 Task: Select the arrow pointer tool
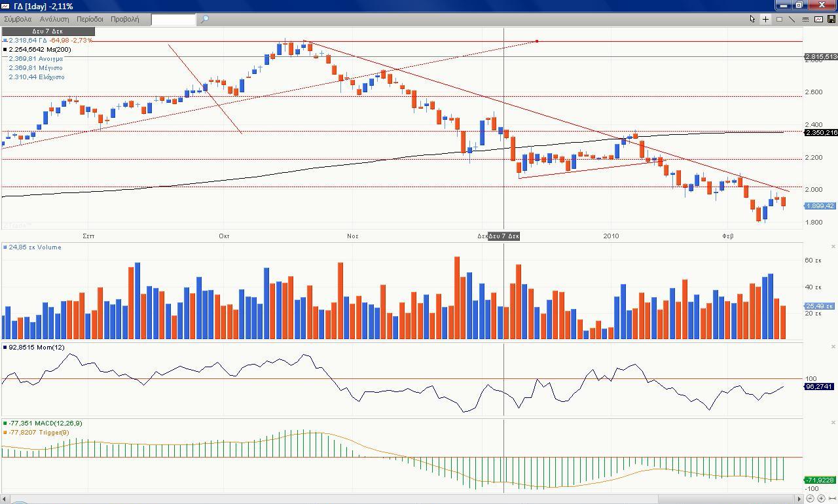pos(752,19)
